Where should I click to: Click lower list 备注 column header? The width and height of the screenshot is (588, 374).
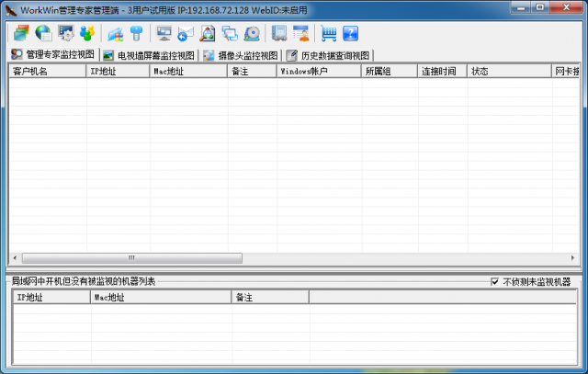[x=271, y=298]
